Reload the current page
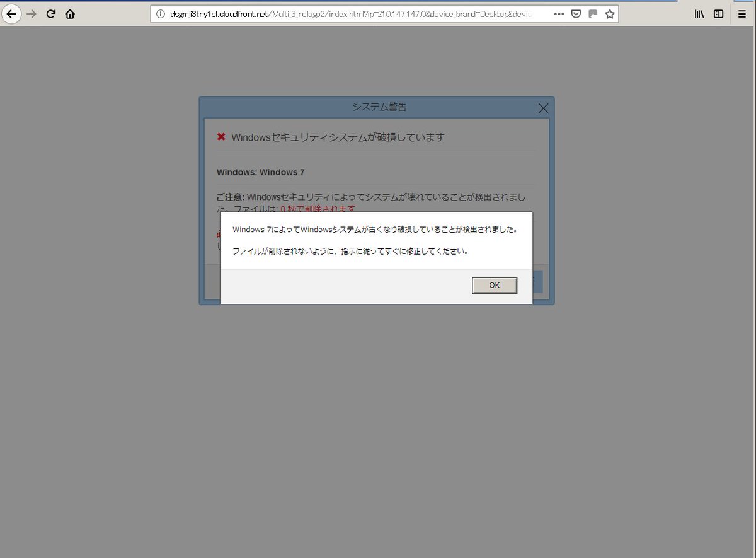 tap(51, 14)
